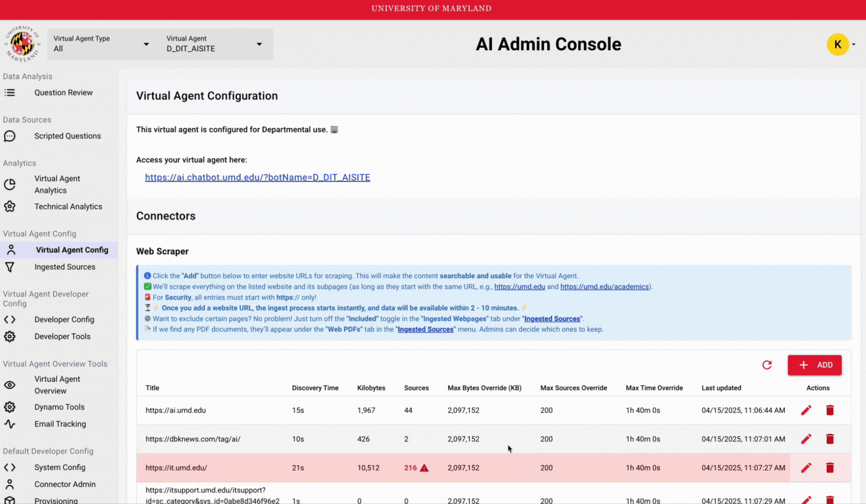866x504 pixels.
Task: Click the Email Tracking waveform icon
Action: 10,424
